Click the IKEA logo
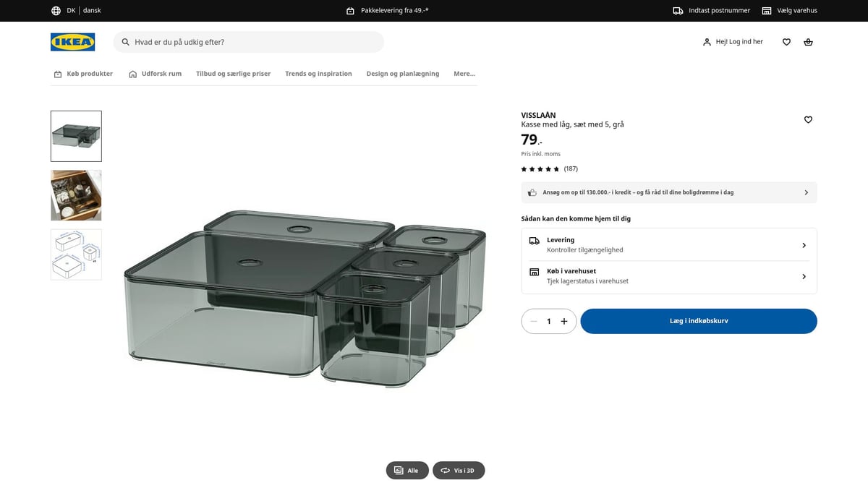The image size is (868, 488). pos(72,42)
